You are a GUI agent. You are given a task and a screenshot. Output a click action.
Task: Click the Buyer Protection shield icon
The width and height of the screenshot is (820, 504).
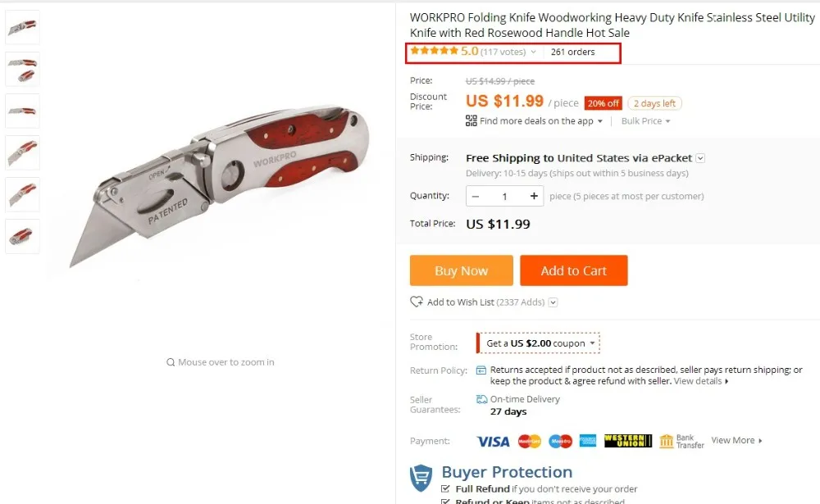421,478
